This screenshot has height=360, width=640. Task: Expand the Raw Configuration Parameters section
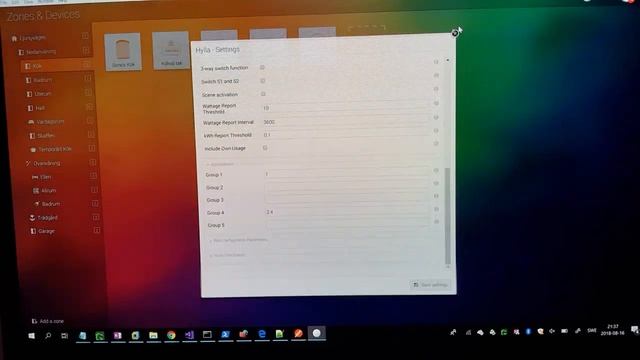pyautogui.click(x=238, y=240)
